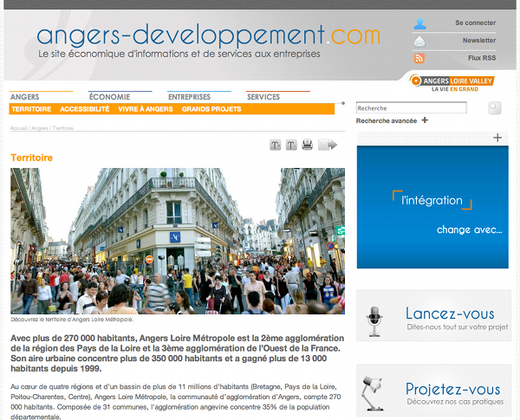This screenshot has height=420, width=520.
Task: Open the Économie menu
Action: coord(109,97)
